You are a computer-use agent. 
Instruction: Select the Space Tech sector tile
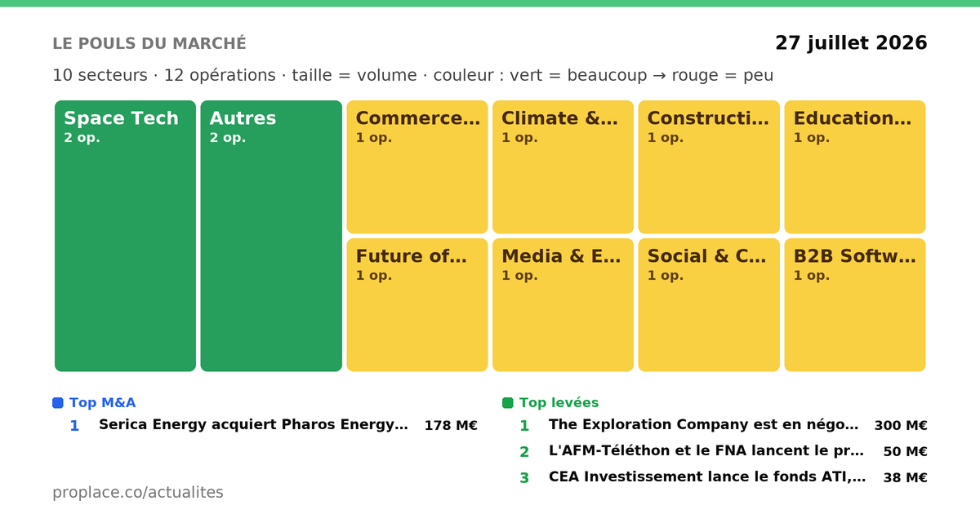point(125,236)
